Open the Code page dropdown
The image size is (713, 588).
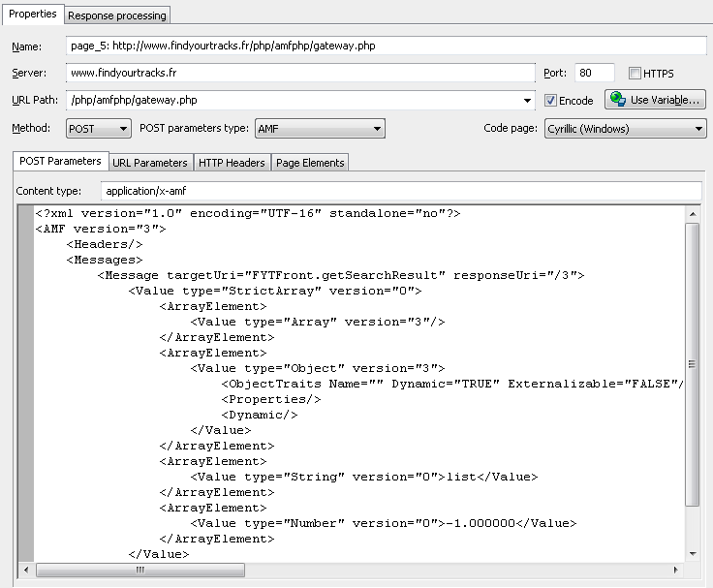625,129
